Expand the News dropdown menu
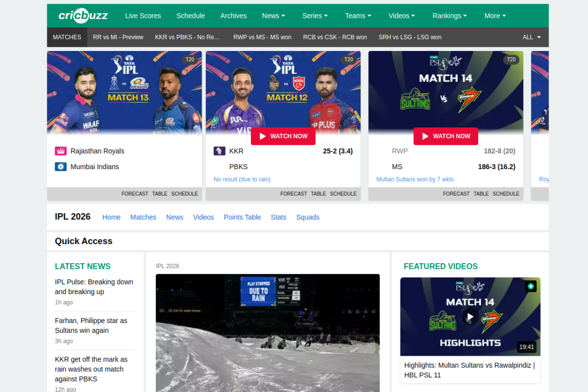This screenshot has height=392, width=588. coord(273,16)
